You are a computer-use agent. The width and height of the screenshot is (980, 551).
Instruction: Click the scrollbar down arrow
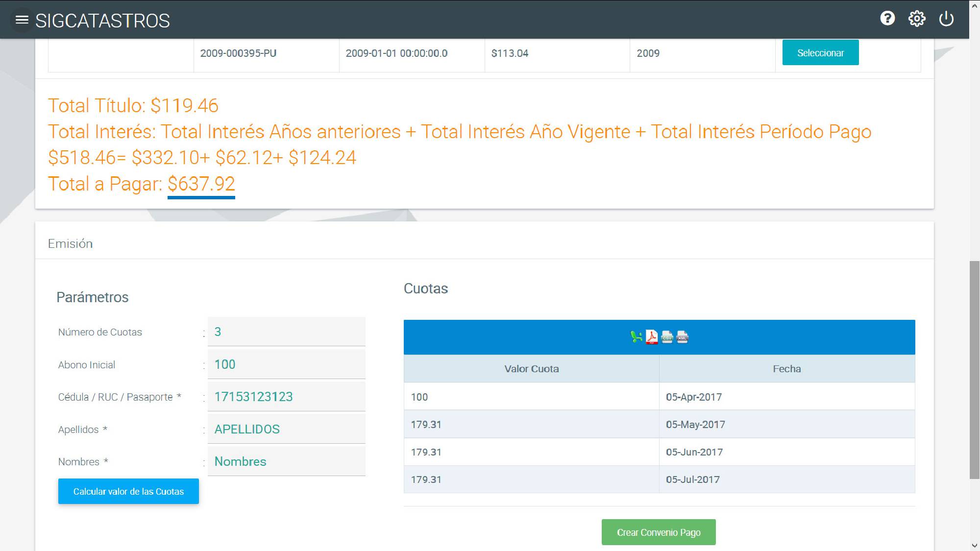975,545
